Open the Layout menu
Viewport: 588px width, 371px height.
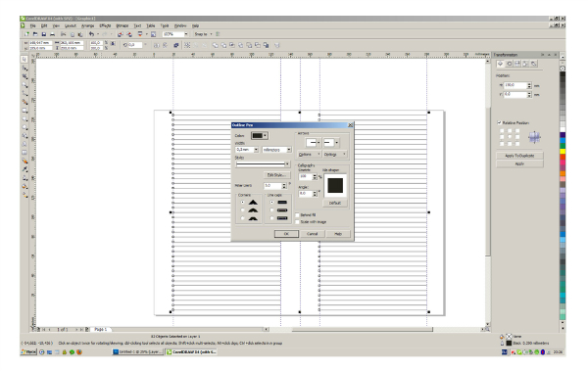point(71,25)
